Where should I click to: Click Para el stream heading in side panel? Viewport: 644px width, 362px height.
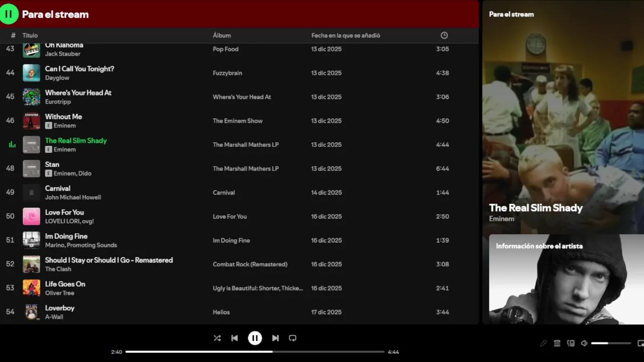pyautogui.click(x=512, y=15)
